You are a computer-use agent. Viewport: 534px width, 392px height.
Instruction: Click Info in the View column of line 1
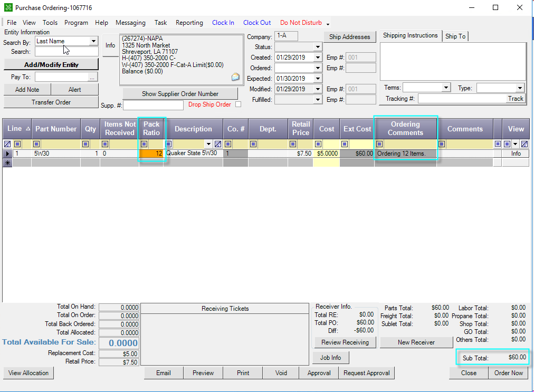516,154
